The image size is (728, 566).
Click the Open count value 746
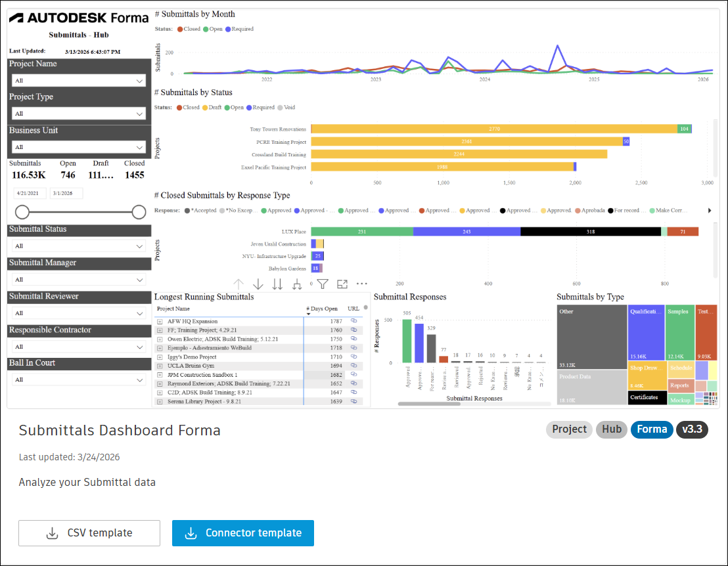click(x=68, y=175)
